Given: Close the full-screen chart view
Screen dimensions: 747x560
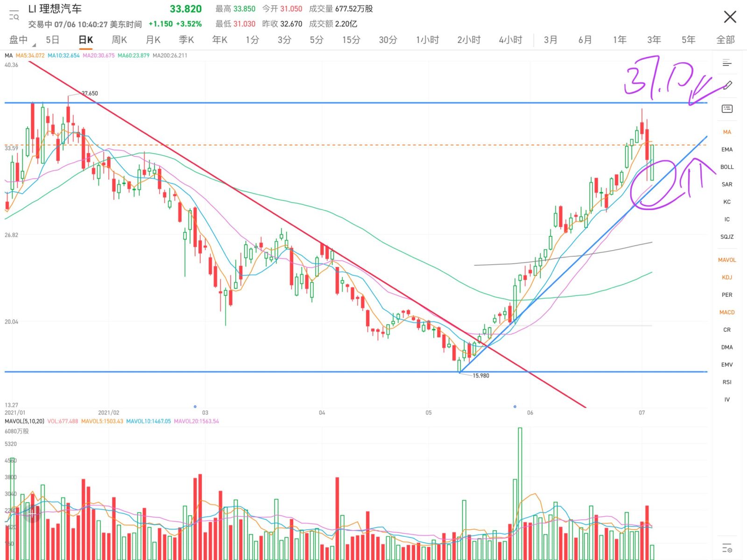Looking at the screenshot, I should tap(730, 17).
